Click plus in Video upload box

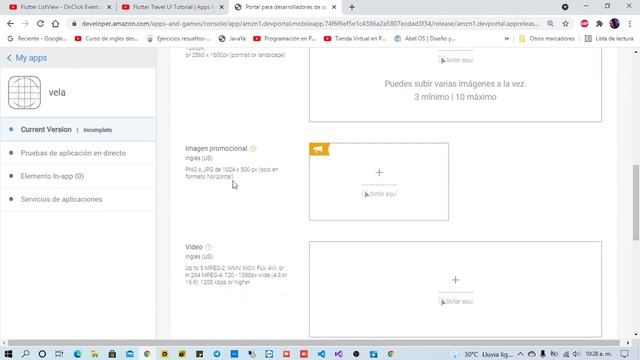(456, 280)
